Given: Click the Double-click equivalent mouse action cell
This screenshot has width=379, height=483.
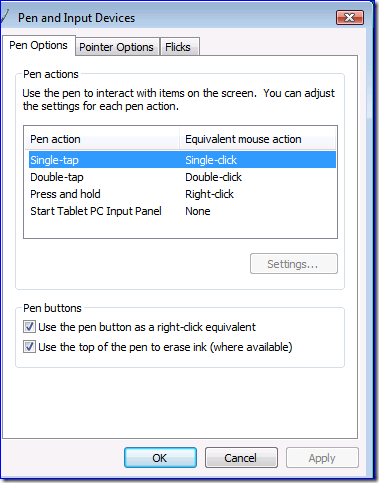Looking at the screenshot, I should [x=213, y=177].
